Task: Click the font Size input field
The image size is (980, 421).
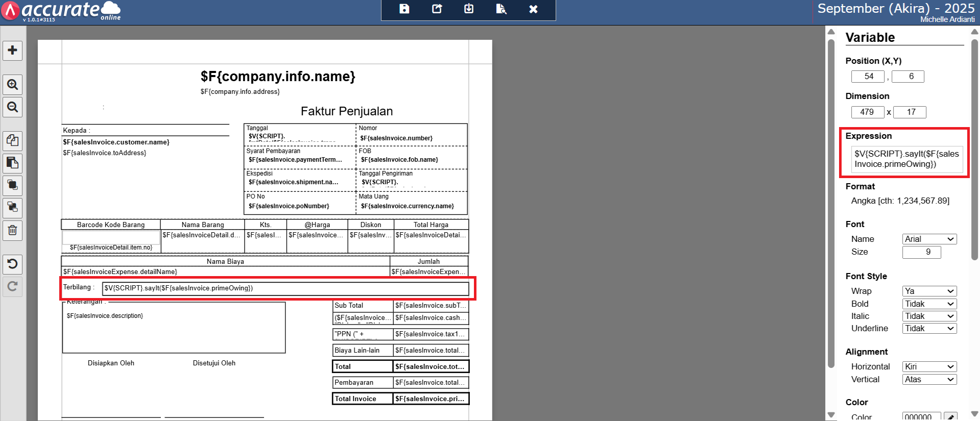Action: coord(921,252)
